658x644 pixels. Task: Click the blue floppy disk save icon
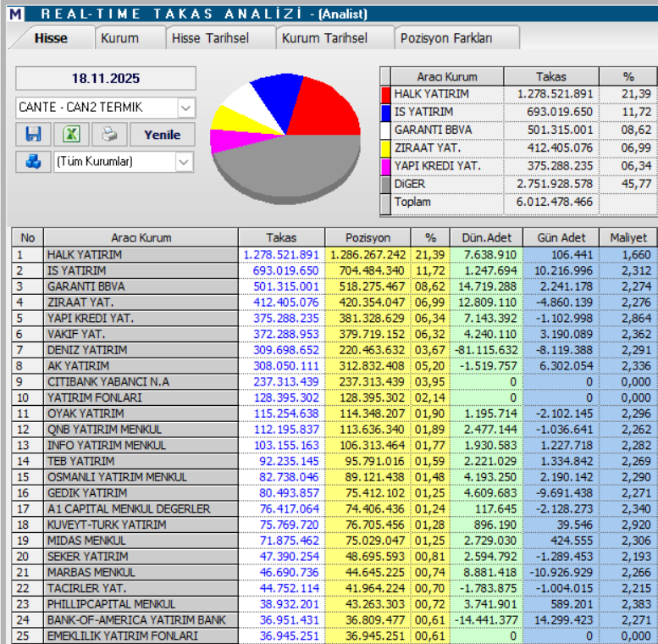tap(34, 135)
